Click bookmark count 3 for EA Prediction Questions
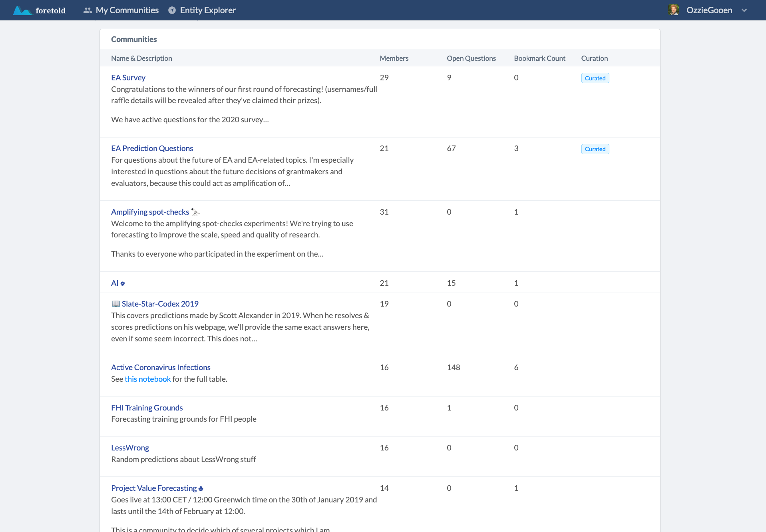Viewport: 766px width, 532px height. 516,148
